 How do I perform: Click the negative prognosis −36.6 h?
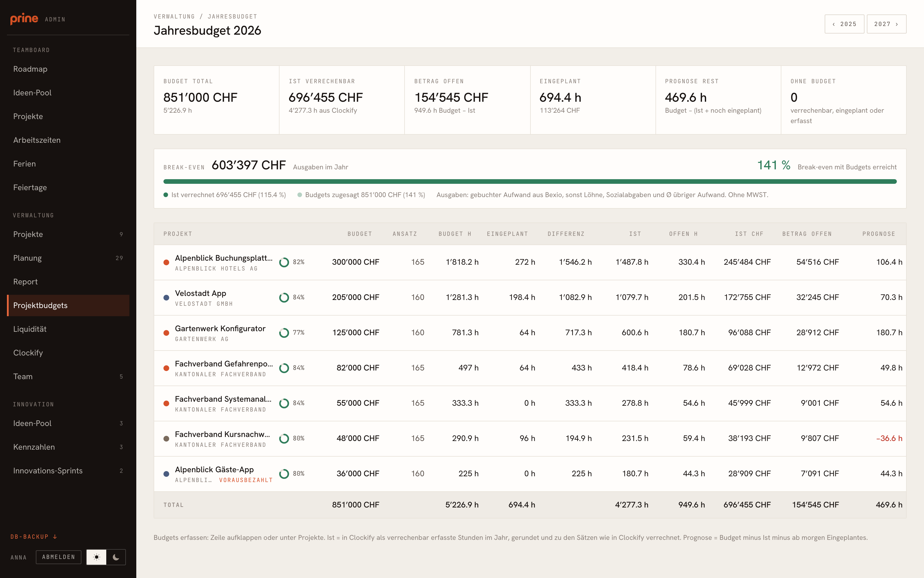point(889,438)
